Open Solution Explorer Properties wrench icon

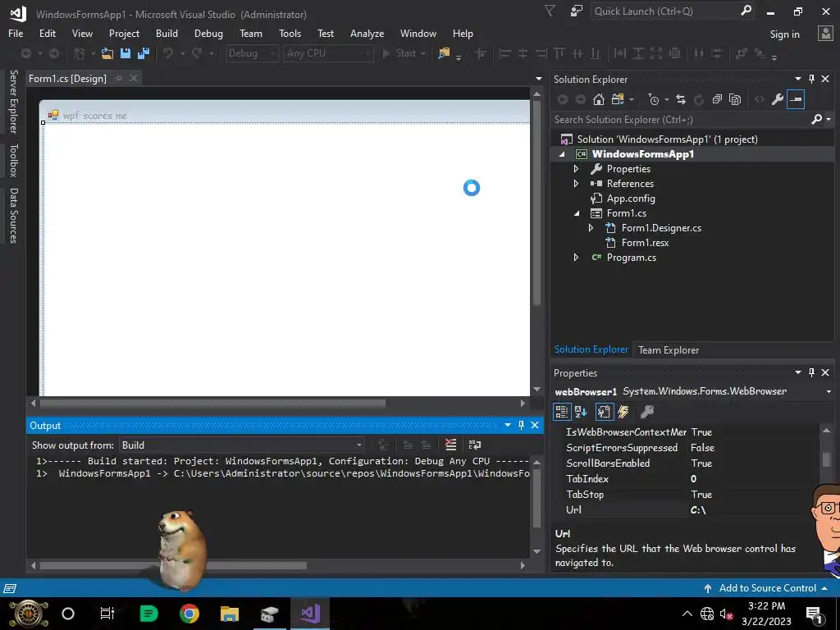point(778,99)
